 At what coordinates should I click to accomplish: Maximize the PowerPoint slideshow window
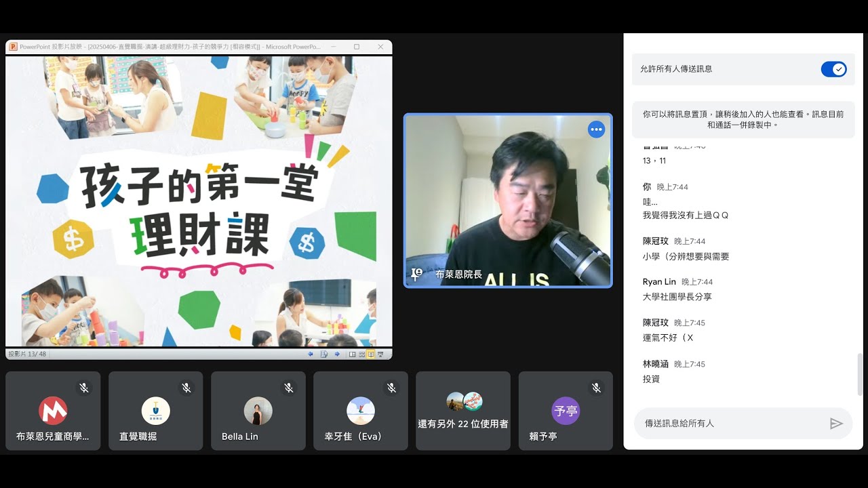click(x=357, y=47)
